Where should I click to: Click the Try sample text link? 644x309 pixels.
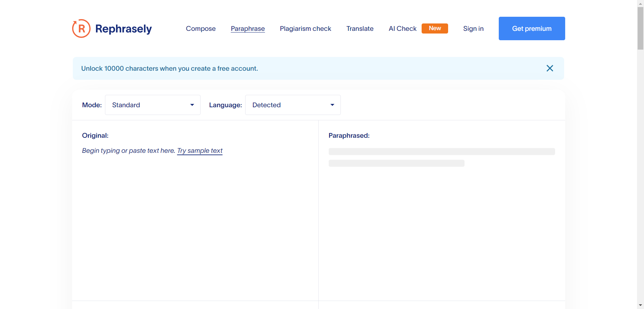[x=200, y=151]
